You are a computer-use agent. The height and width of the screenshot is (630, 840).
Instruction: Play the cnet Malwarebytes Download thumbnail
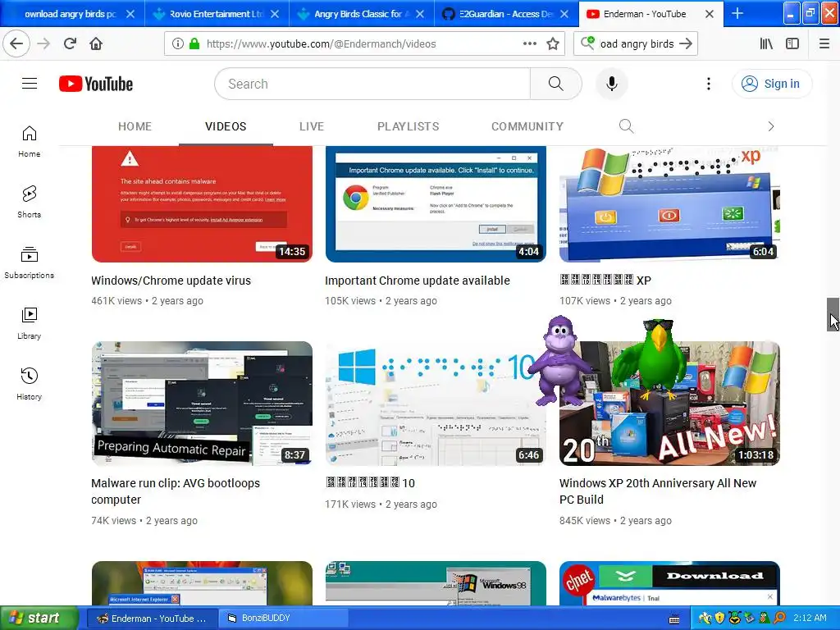pos(669,583)
